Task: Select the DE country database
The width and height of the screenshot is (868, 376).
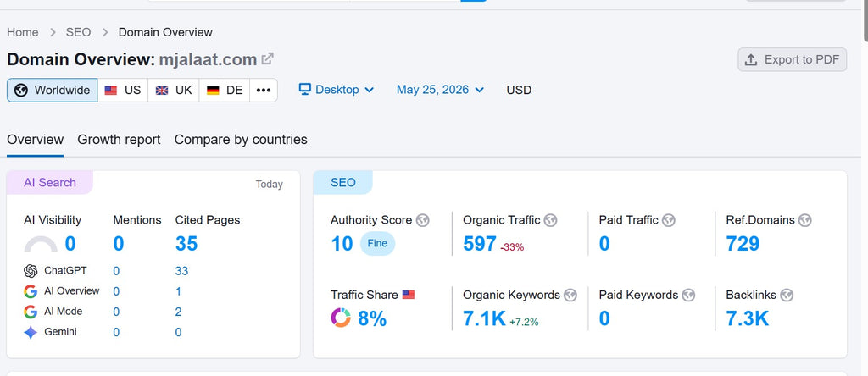Action: pos(224,90)
